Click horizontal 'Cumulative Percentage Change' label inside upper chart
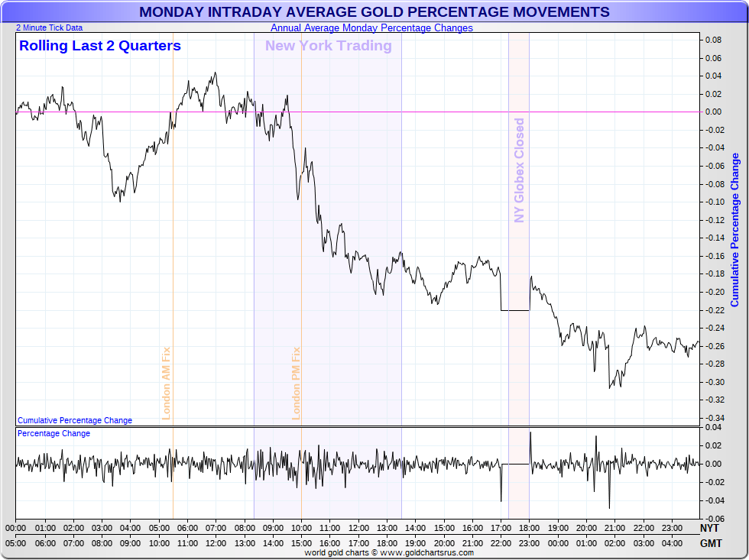Viewport: 749px width, 560px height. pos(75,420)
